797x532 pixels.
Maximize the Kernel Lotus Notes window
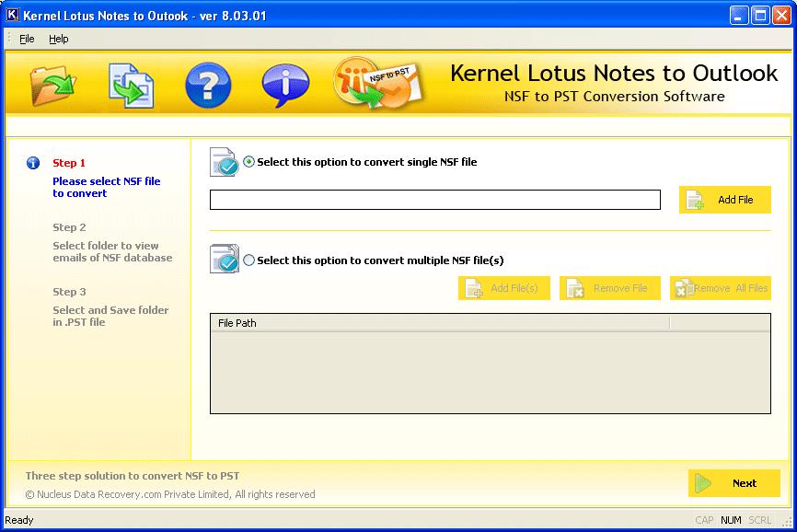760,16
